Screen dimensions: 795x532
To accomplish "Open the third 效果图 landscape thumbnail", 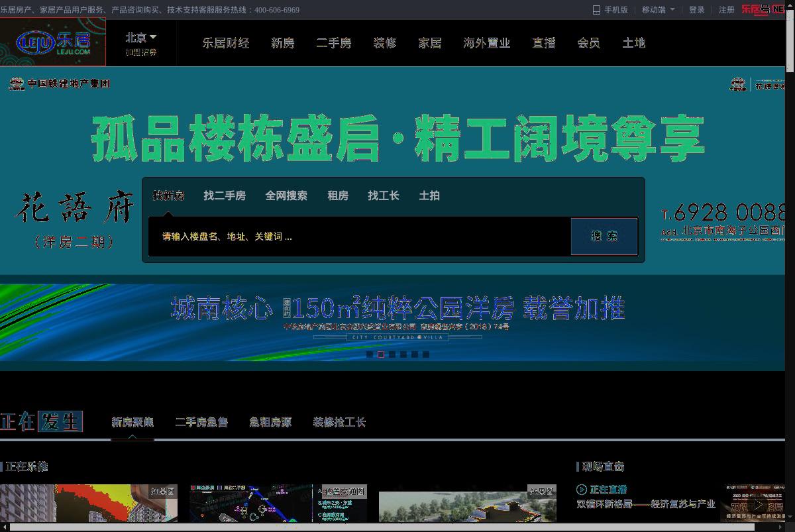I will [468, 504].
